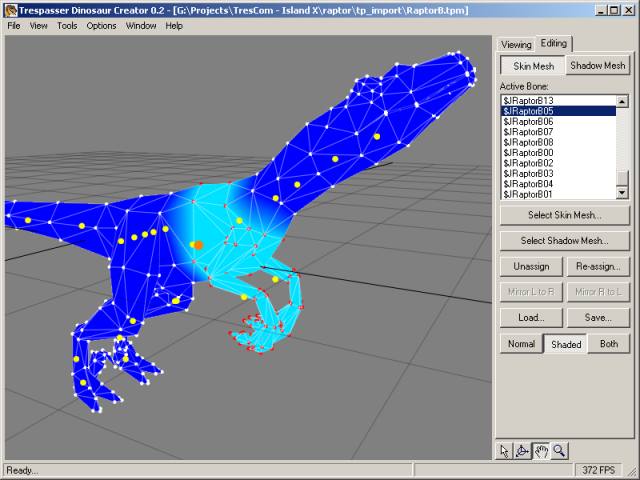This screenshot has height=480, width=640.
Task: Switch display to Both mode
Action: coord(609,344)
